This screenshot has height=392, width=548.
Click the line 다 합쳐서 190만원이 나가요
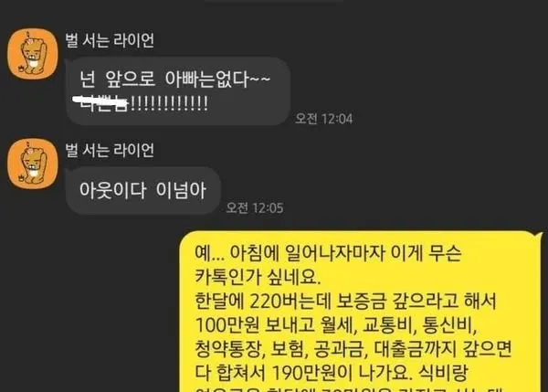[x=302, y=373]
